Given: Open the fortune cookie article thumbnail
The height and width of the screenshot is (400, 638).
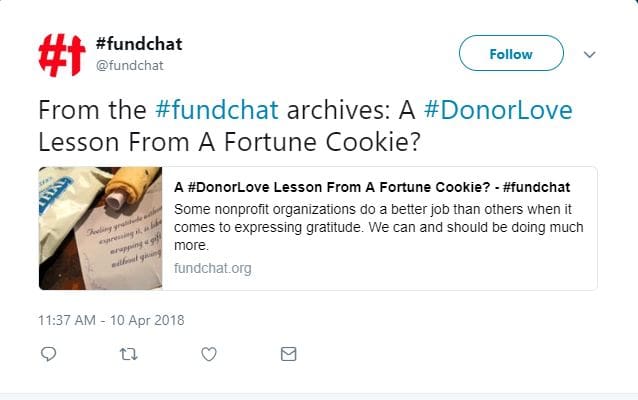Looking at the screenshot, I should coord(101,228).
